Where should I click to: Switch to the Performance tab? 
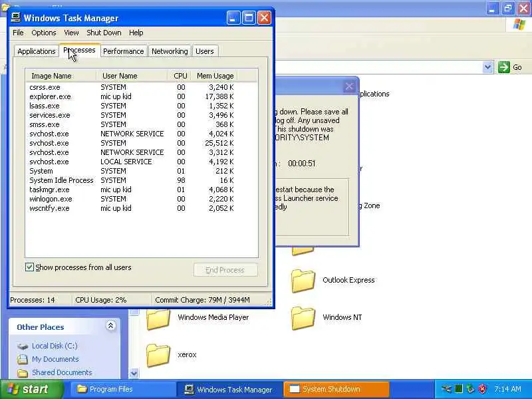(124, 51)
